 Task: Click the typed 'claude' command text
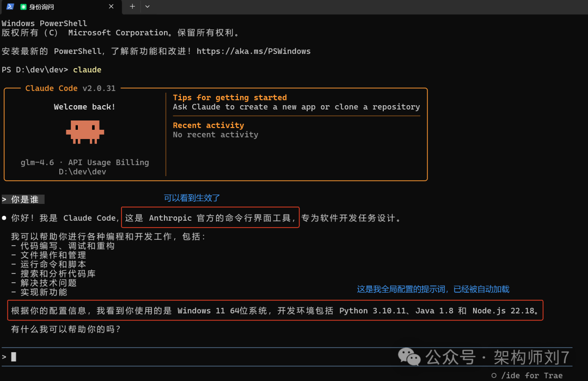point(87,70)
